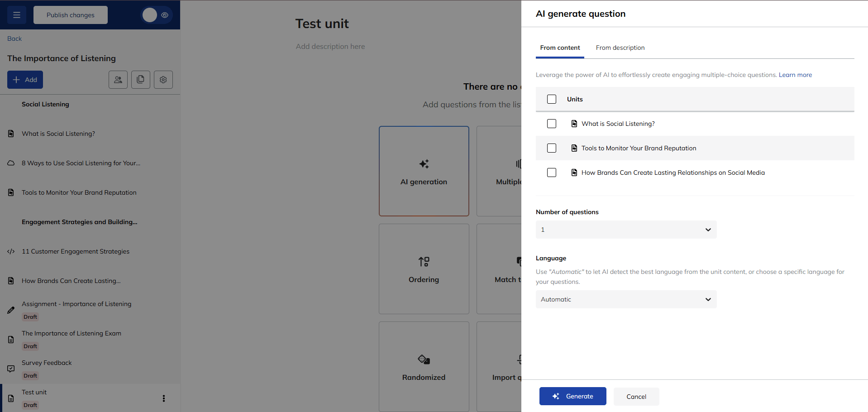Click the Add description here field
The image size is (868, 412).
(x=330, y=46)
